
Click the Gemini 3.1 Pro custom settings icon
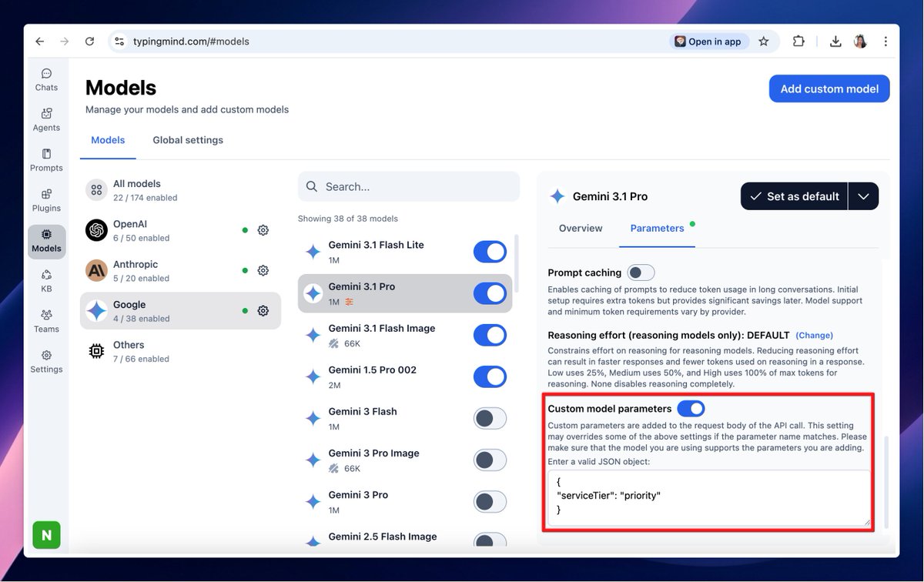pyautogui.click(x=349, y=302)
